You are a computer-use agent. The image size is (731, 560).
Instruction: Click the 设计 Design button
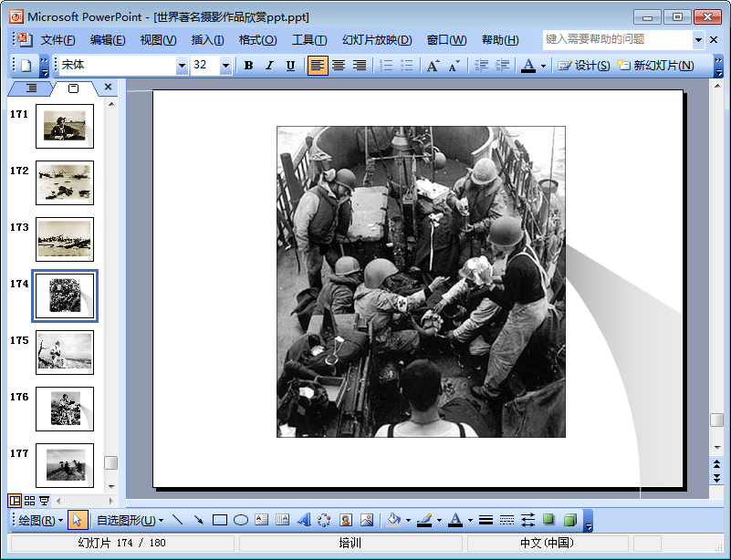tap(584, 66)
